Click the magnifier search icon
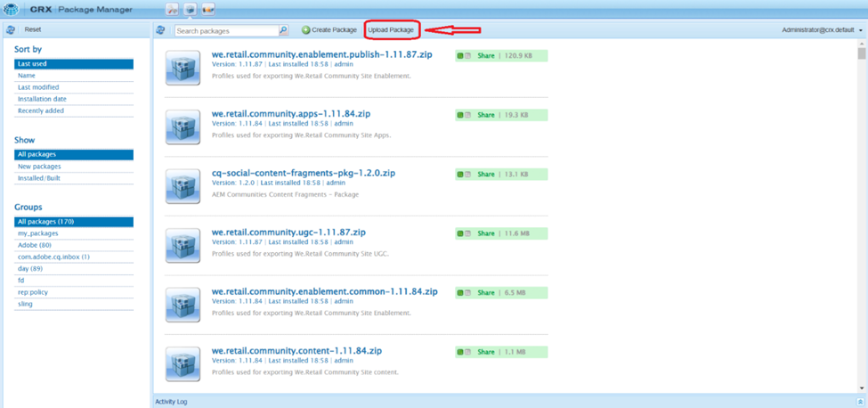Image resolution: width=868 pixels, height=408 pixels. 283,30
